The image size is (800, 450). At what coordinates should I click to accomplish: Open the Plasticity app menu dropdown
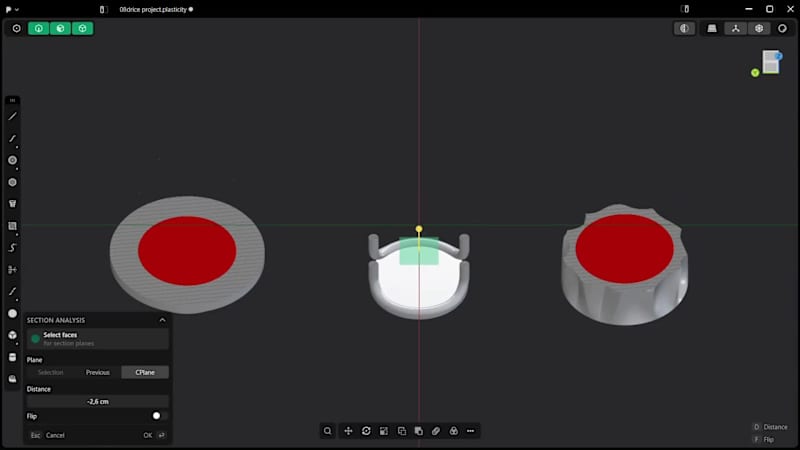pyautogui.click(x=12, y=9)
